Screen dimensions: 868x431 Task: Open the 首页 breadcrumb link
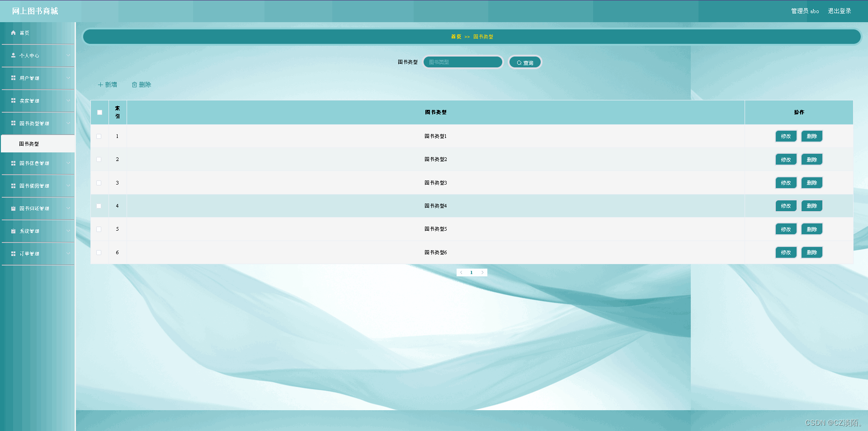click(456, 37)
